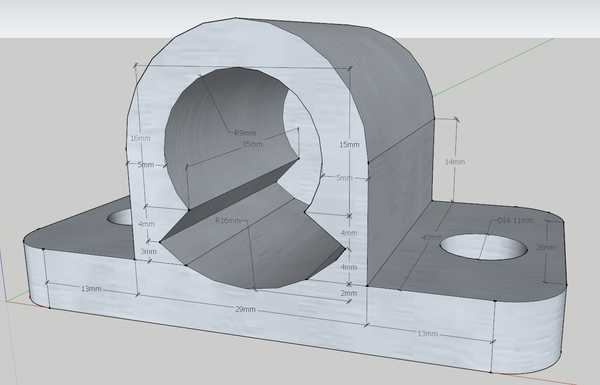The height and width of the screenshot is (385, 600).
Task: Select the 15mm dimension label
Action: click(349, 145)
